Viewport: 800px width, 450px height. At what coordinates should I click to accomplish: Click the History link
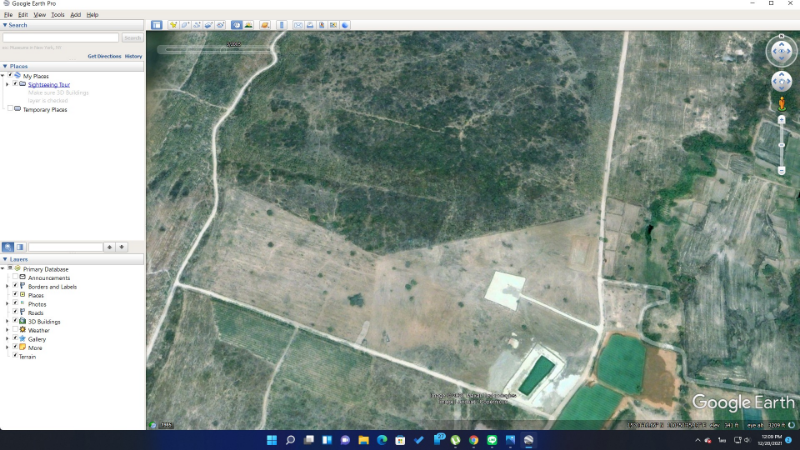133,56
